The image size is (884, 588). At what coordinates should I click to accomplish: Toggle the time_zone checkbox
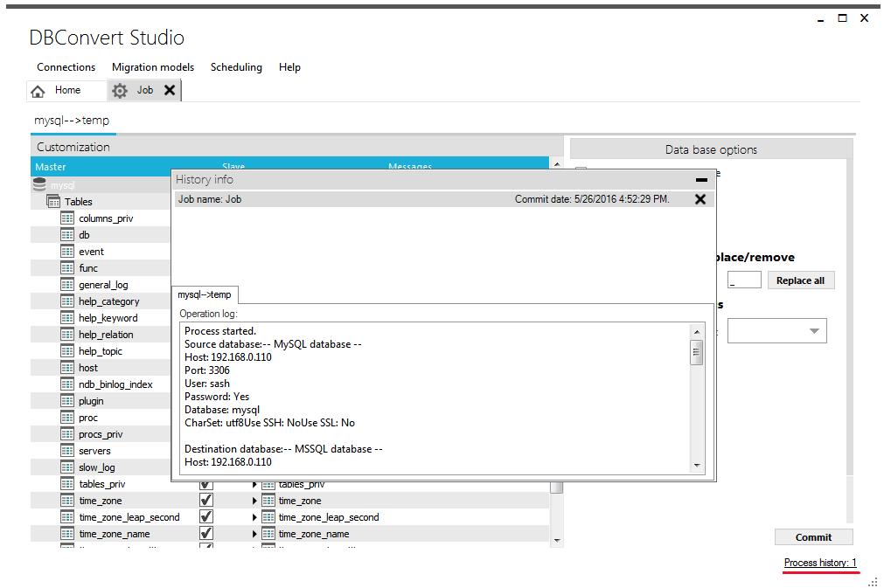coord(206,500)
